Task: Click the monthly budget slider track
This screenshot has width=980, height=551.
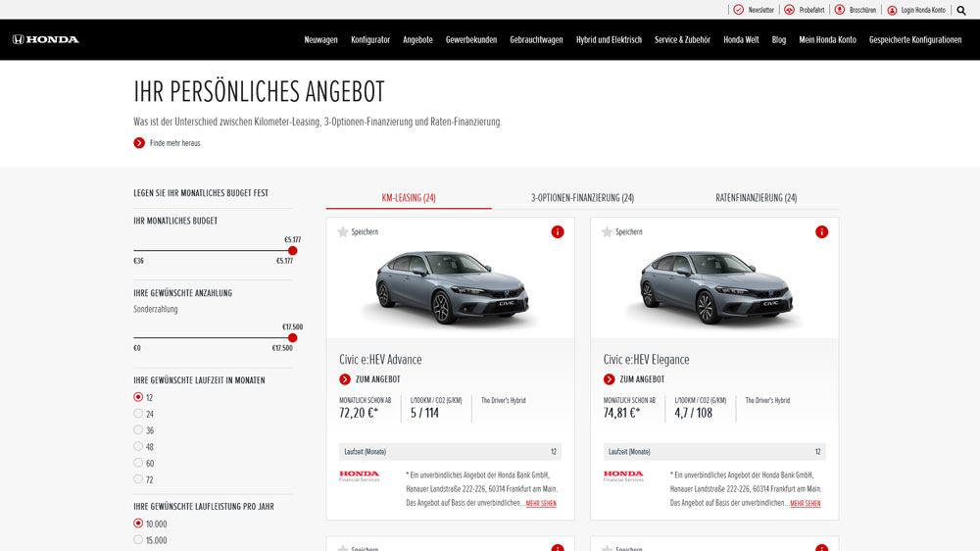Action: (x=213, y=251)
